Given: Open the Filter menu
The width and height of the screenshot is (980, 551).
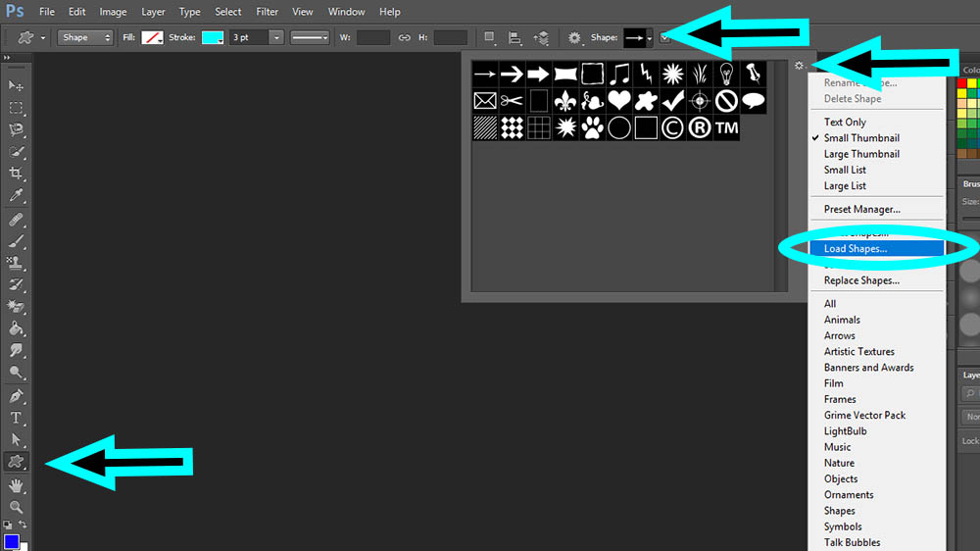Looking at the screenshot, I should (x=267, y=12).
